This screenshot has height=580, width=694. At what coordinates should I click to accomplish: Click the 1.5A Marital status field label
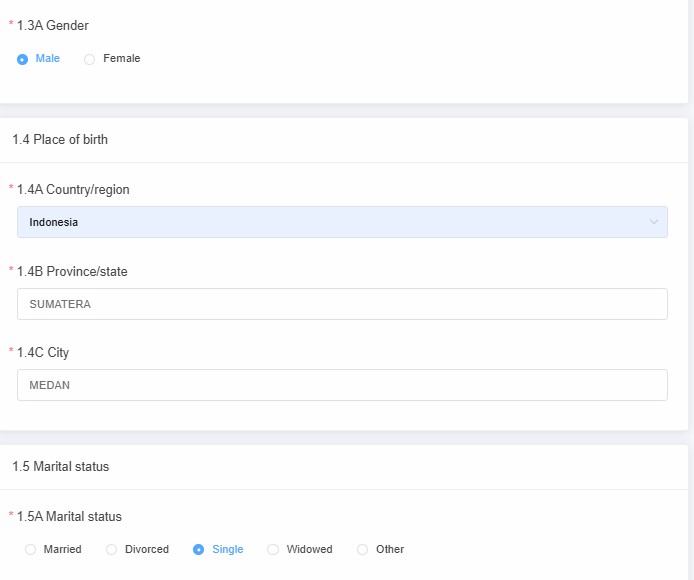69,517
